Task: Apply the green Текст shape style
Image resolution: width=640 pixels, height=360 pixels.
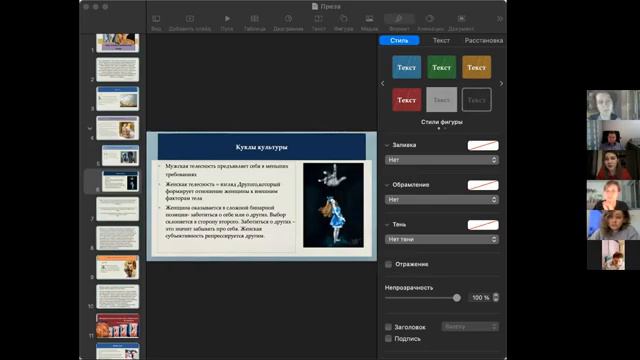Action: click(x=441, y=67)
